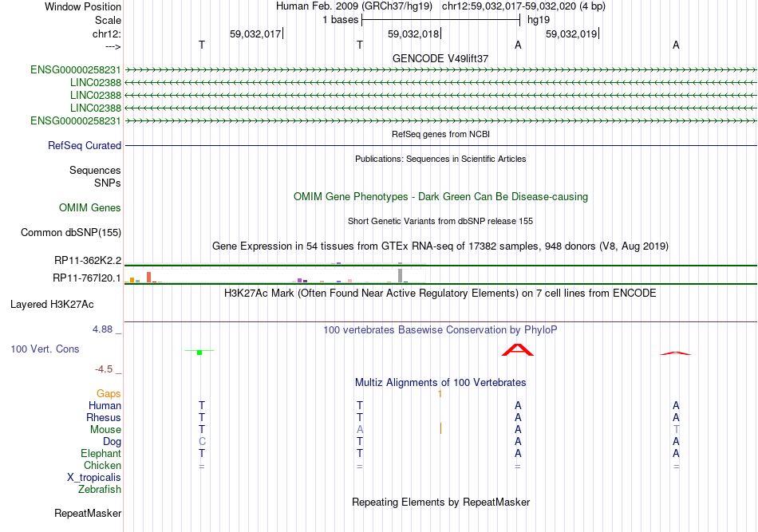This screenshot has height=532, width=758.
Task: Open '100 vertebrates Basewise Conservation by PhyloP' title
Action: (440, 330)
